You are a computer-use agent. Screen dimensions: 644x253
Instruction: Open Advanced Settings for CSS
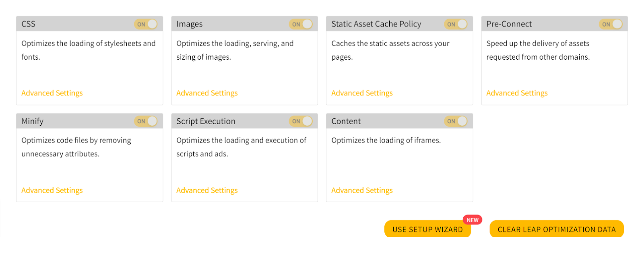(52, 93)
